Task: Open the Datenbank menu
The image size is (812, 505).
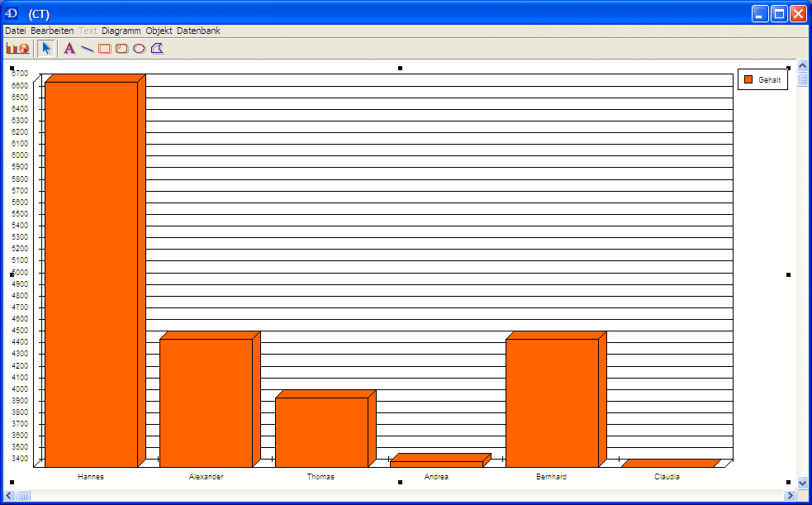Action: click(198, 31)
